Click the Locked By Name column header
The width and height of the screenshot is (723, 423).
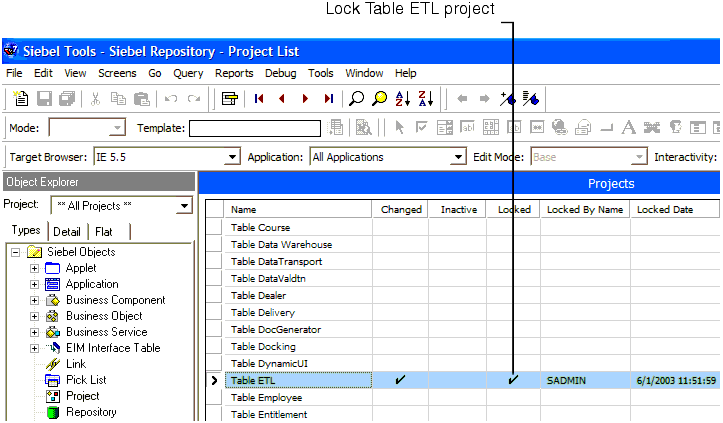[x=585, y=209]
